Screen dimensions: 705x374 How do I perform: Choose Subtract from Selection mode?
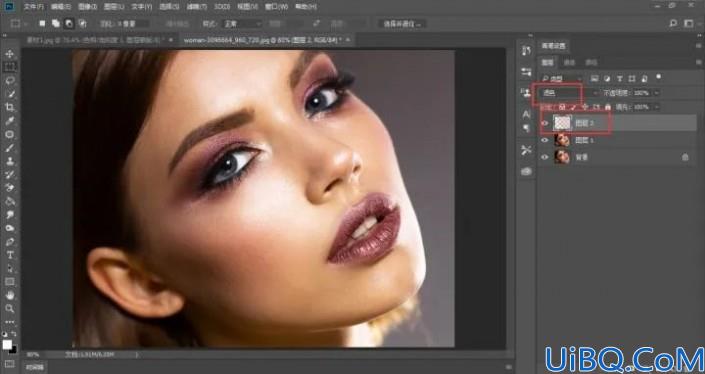point(69,23)
